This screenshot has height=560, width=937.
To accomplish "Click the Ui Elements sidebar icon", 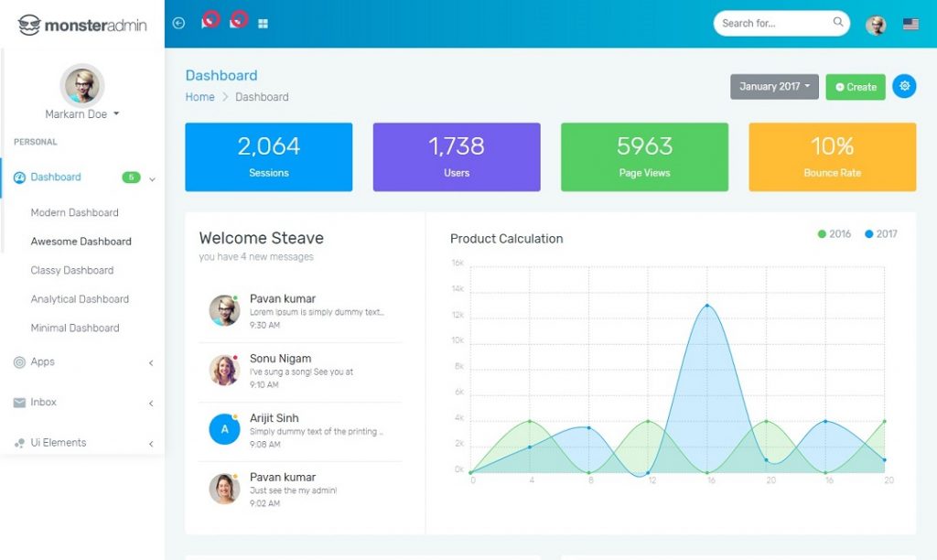I will (20, 442).
